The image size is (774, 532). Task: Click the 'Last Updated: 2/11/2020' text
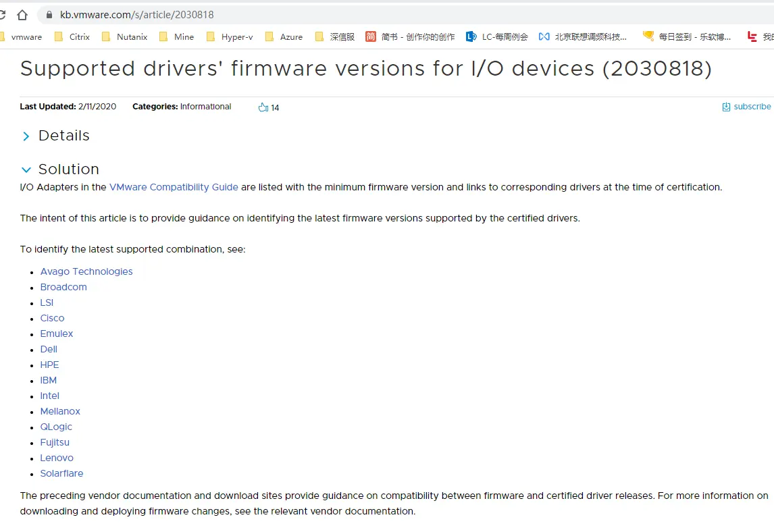pos(68,107)
